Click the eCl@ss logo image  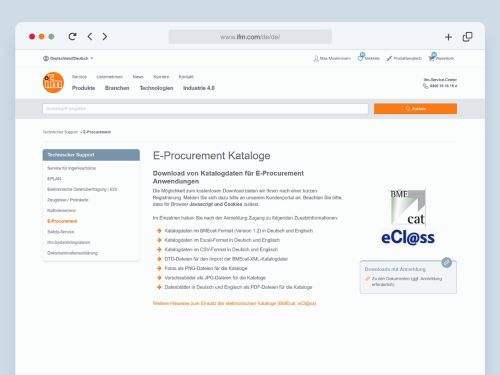pyautogui.click(x=408, y=238)
